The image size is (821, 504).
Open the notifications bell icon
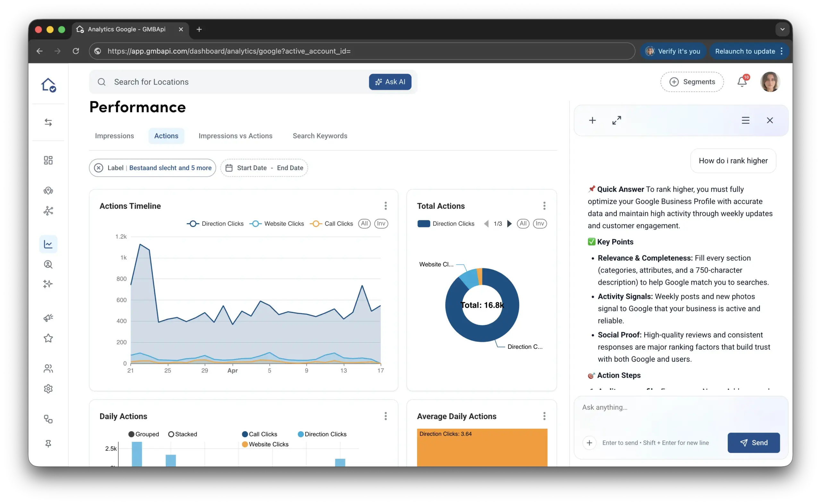point(742,82)
